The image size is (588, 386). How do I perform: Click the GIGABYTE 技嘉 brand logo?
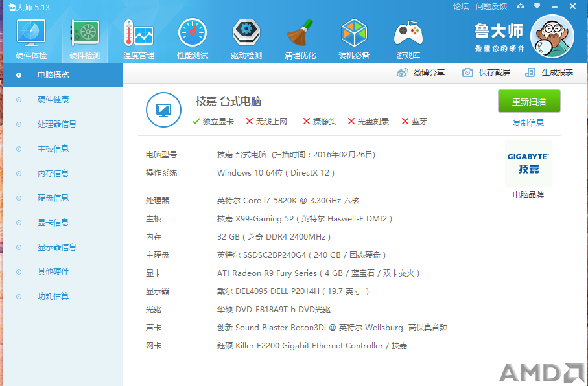[528, 163]
